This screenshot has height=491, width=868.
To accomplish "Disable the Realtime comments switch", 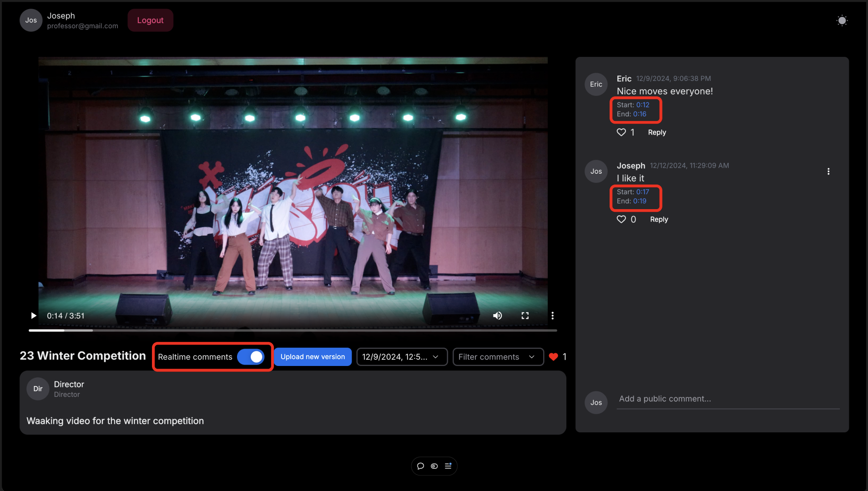I will (x=252, y=357).
